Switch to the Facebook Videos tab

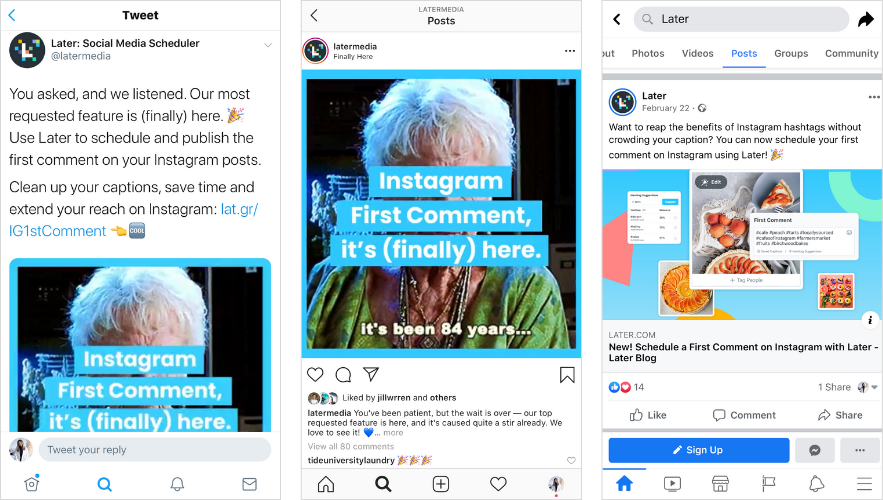click(697, 53)
